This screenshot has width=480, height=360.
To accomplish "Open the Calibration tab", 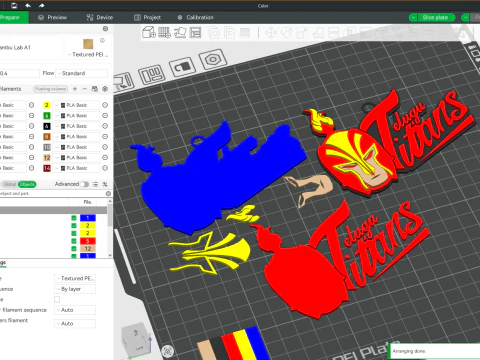I will point(195,17).
